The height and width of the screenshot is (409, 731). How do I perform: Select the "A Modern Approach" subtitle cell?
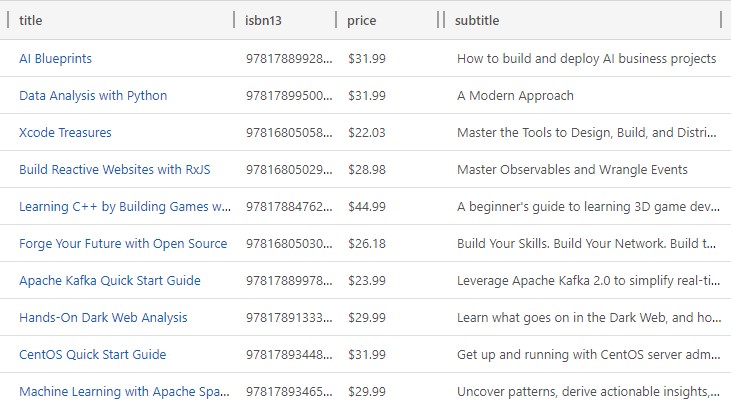pos(515,95)
